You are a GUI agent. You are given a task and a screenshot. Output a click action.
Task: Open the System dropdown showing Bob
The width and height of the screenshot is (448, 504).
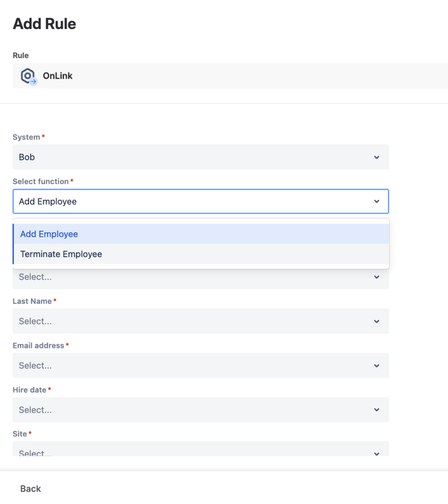pyautogui.click(x=197, y=157)
